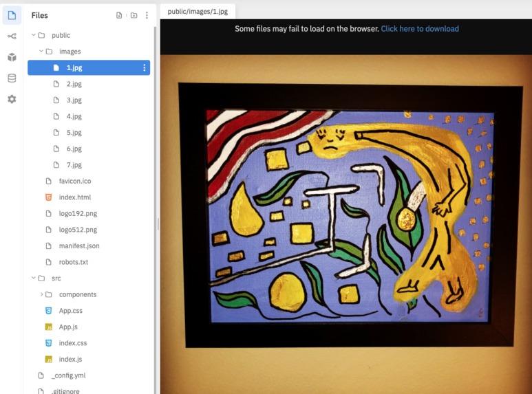
Task: Open Files panel more options menu
Action: [x=147, y=15]
